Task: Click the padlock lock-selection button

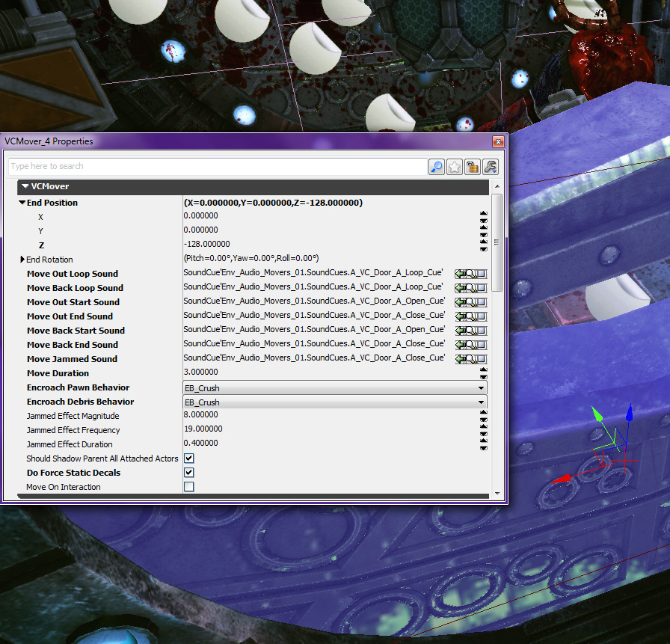Action: pyautogui.click(x=472, y=167)
